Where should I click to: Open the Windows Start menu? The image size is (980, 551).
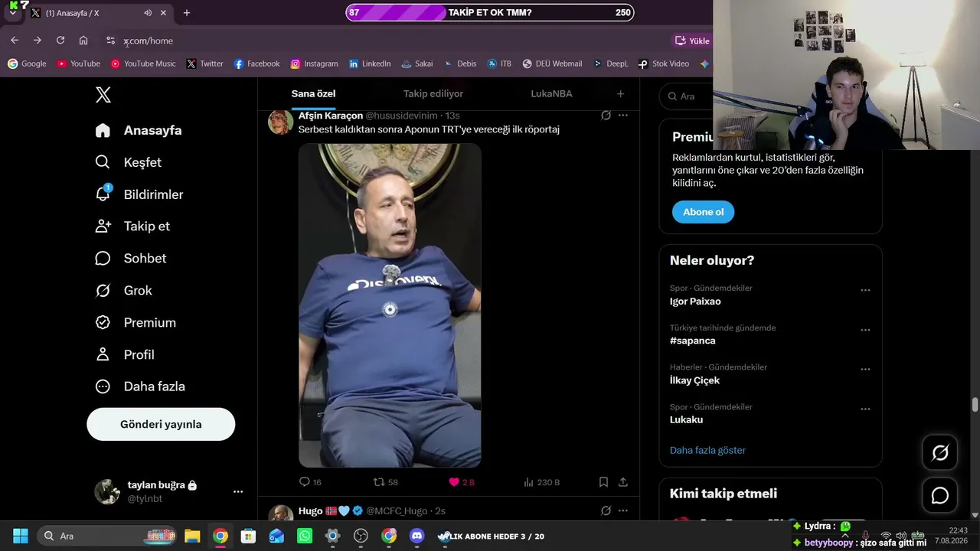tap(21, 536)
